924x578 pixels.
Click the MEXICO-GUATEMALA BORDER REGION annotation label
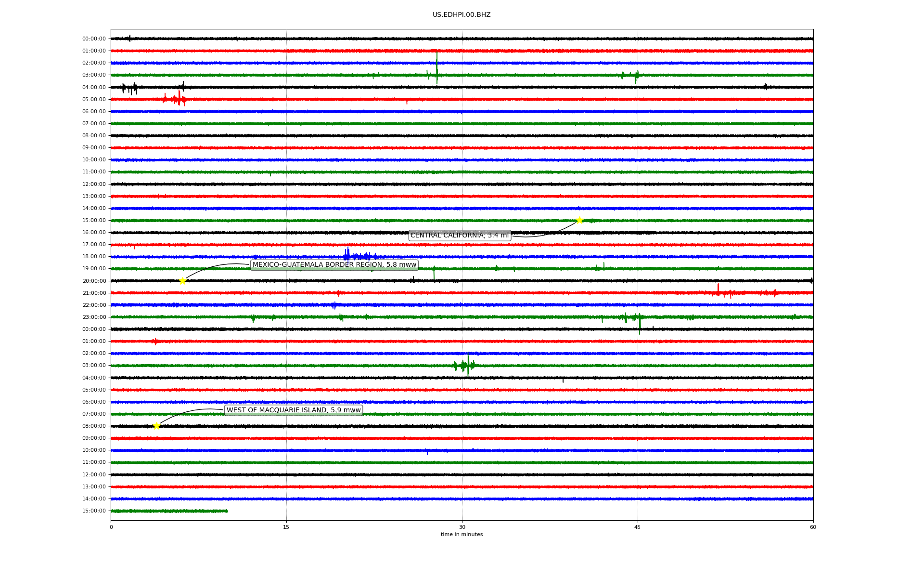pyautogui.click(x=334, y=265)
